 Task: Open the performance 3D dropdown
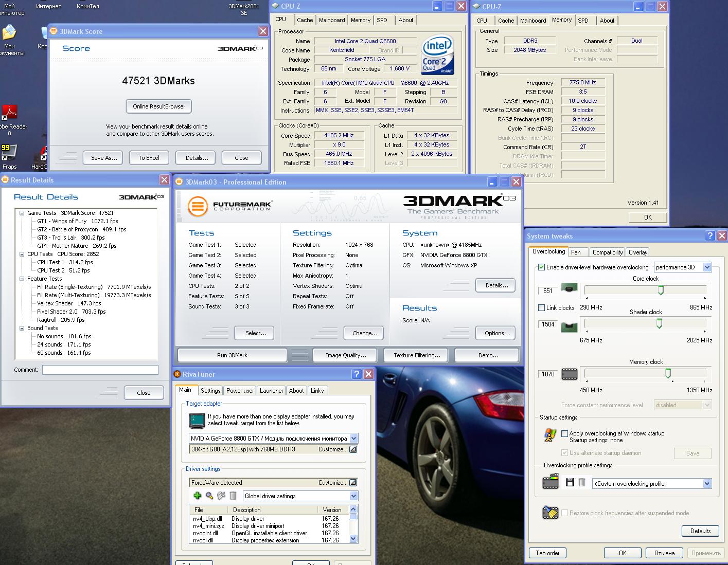pos(707,267)
